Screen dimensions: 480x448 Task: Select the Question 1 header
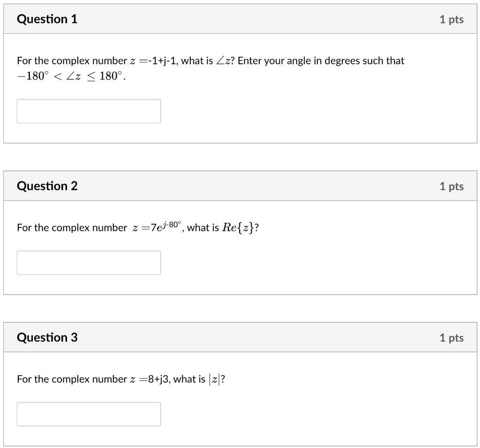[x=47, y=19]
